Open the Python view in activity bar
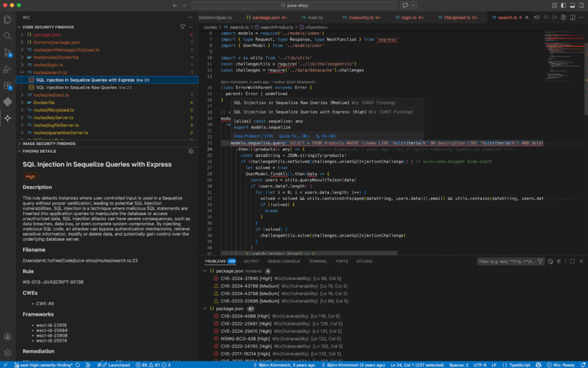The height and width of the screenshot is (368, 588). click(x=8, y=102)
